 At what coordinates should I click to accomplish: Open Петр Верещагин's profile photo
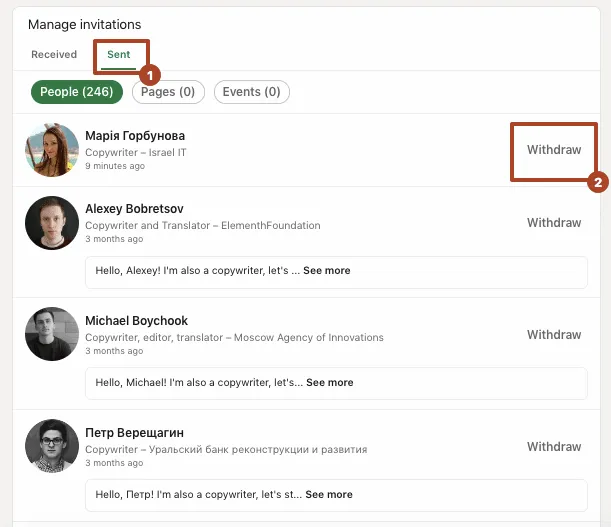pos(52,446)
